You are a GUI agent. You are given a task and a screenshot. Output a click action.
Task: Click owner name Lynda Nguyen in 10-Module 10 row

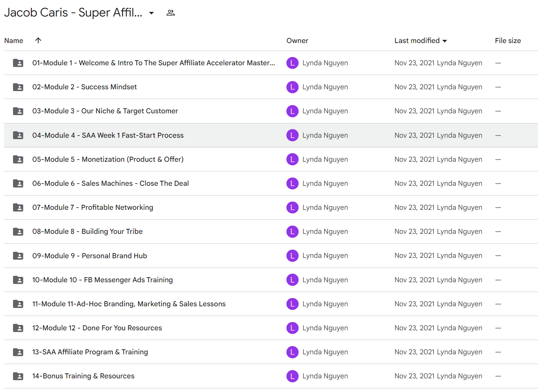(x=325, y=280)
